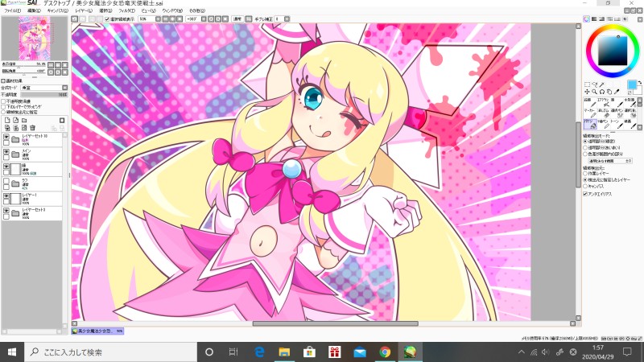Select the 線 layer row
This screenshot has height=362, width=644.
(33, 169)
